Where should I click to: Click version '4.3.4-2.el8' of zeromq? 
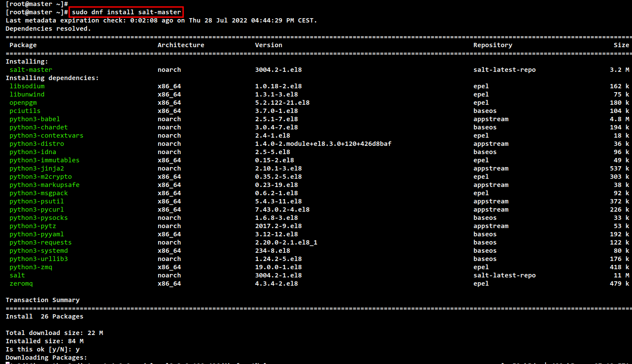[276, 283]
